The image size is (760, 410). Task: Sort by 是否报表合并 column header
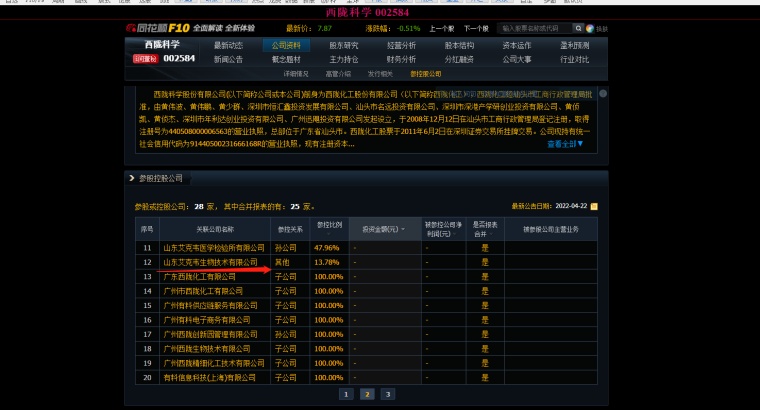[485, 229]
